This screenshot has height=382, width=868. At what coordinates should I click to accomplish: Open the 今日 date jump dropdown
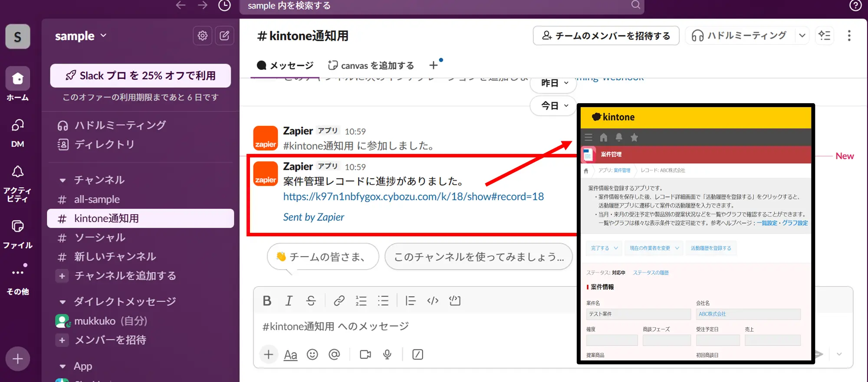[x=554, y=105]
